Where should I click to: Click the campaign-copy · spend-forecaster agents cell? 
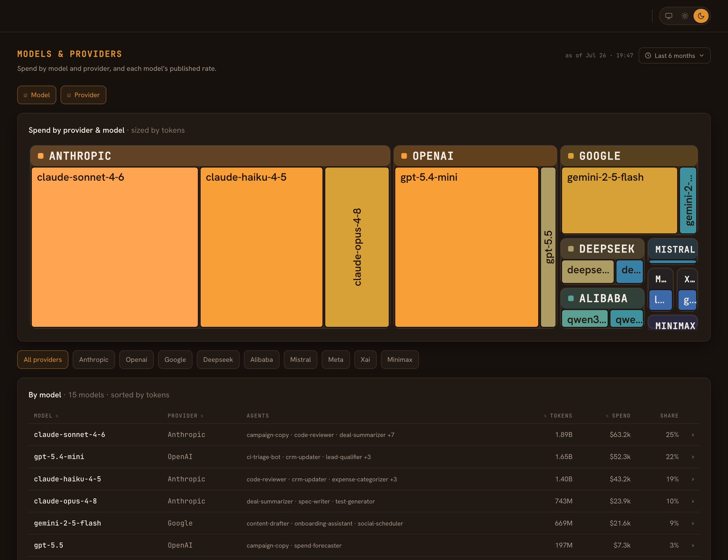pos(294,546)
